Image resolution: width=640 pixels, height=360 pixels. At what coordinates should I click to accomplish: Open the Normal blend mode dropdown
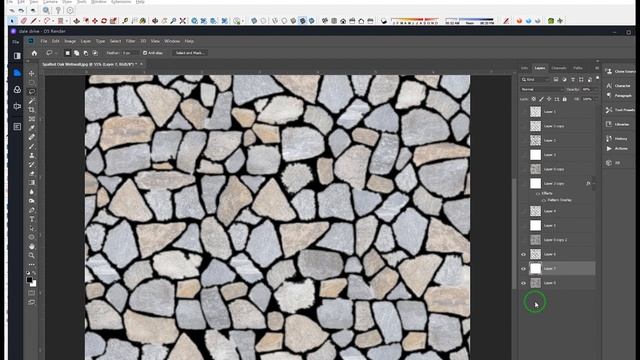(x=542, y=89)
